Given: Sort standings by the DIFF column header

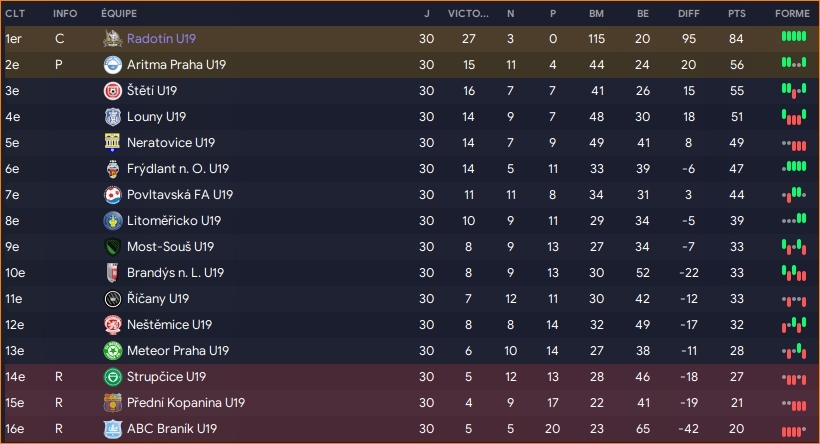Looking at the screenshot, I should click(687, 14).
